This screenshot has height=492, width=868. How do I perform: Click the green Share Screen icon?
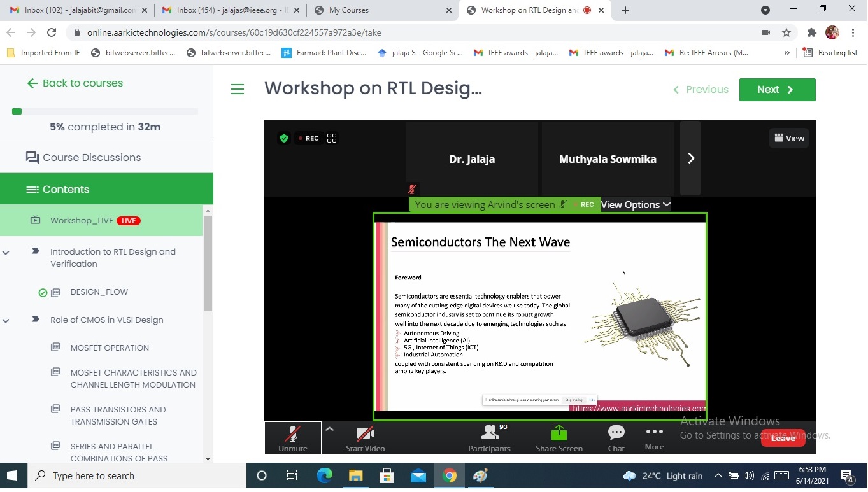559,433
